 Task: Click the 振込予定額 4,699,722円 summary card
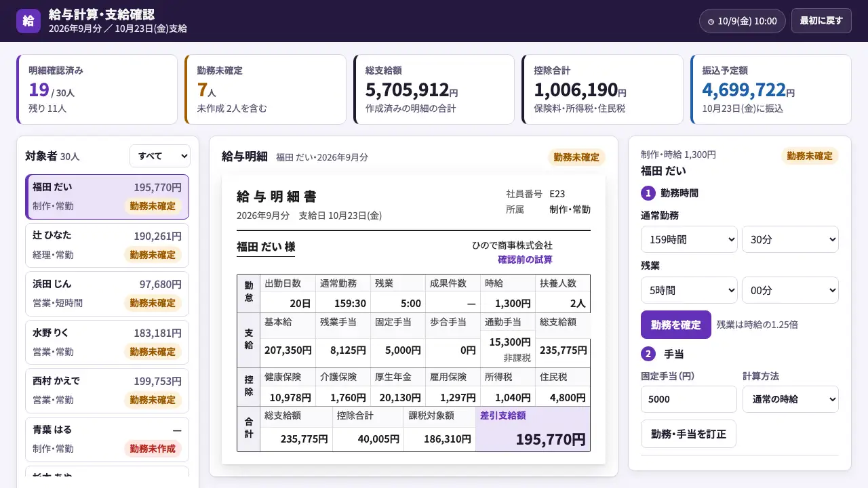click(771, 89)
